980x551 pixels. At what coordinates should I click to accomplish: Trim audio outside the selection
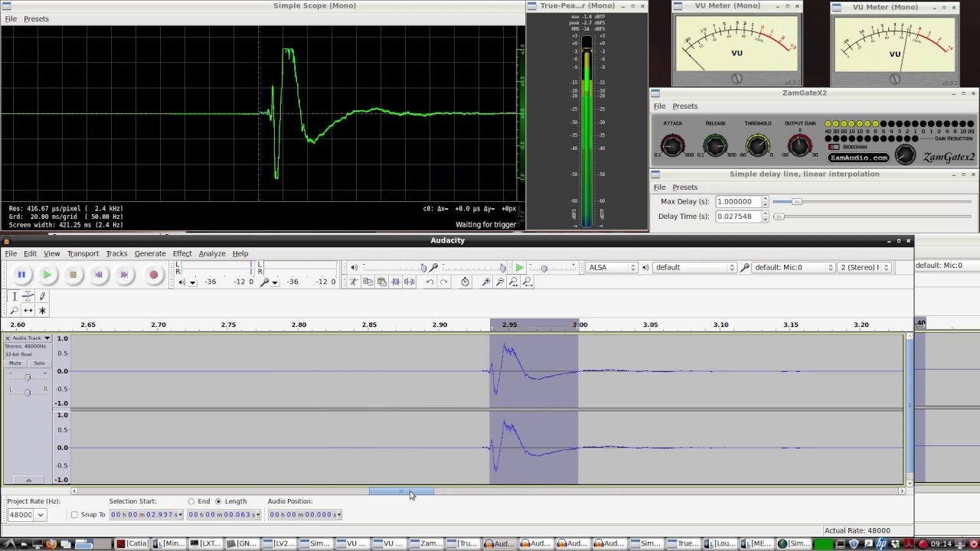click(x=395, y=282)
